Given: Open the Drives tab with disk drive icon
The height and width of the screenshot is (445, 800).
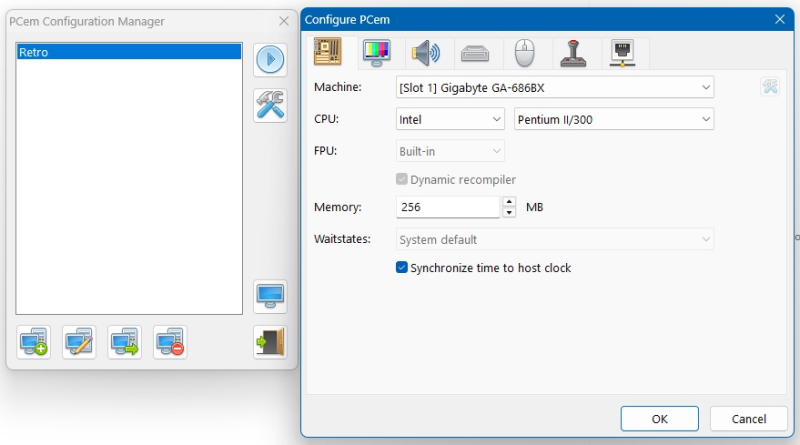Looking at the screenshot, I should click(475, 53).
